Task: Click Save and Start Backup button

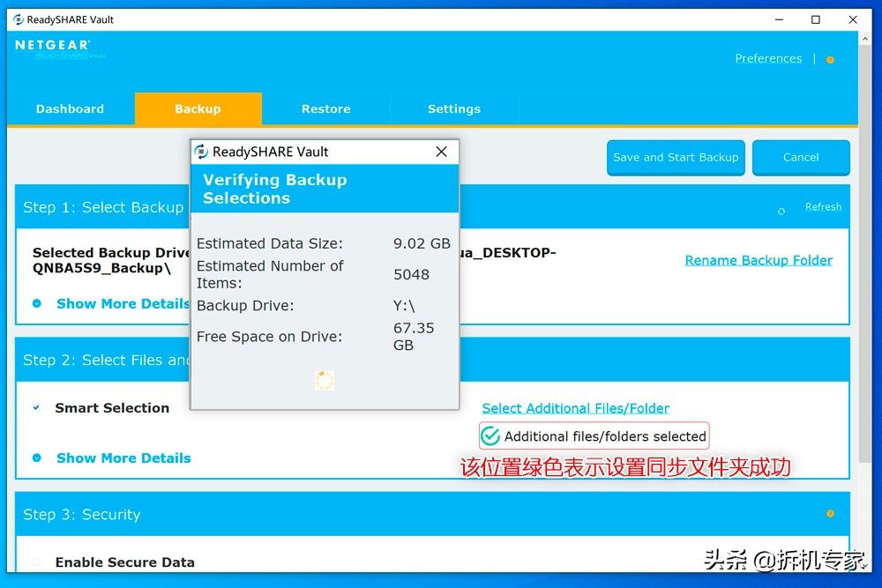Action: [x=676, y=158]
